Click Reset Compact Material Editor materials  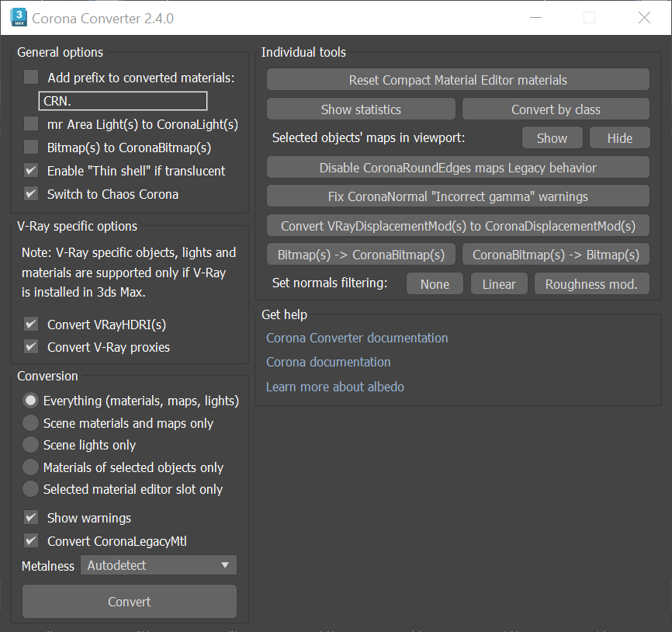tap(458, 78)
